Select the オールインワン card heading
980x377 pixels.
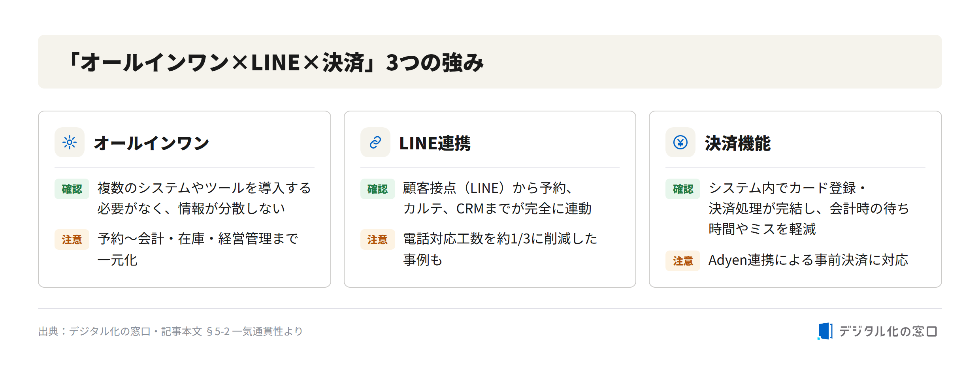tap(151, 143)
